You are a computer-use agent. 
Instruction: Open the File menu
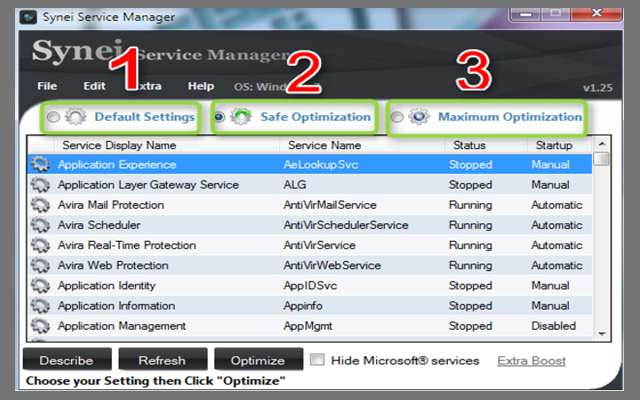pos(47,86)
